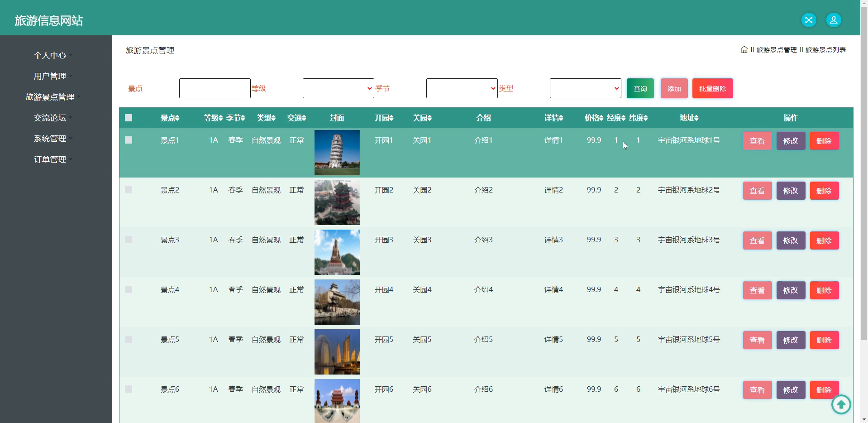Click 旅游景点列表 breadcrumb link
The image size is (868, 423).
point(825,50)
